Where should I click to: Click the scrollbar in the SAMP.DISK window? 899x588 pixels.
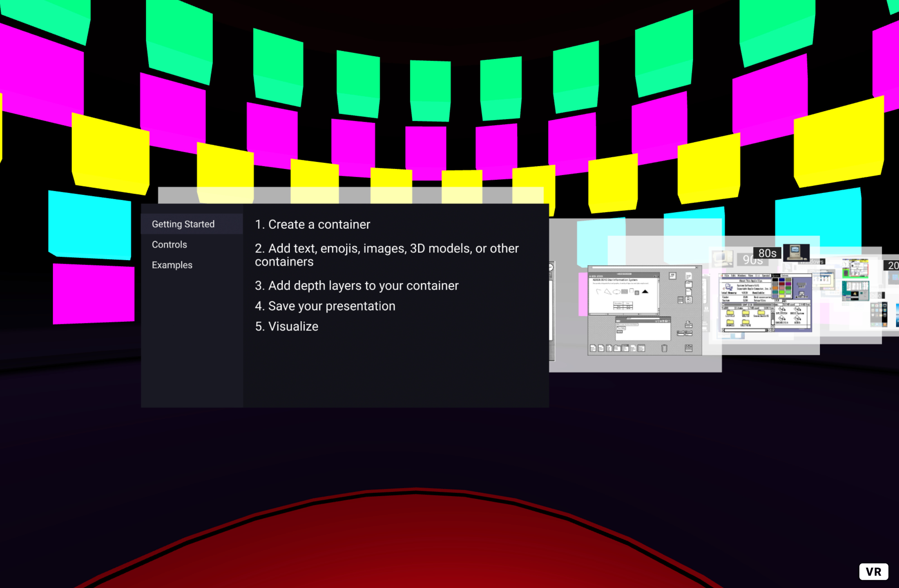(x=773, y=317)
